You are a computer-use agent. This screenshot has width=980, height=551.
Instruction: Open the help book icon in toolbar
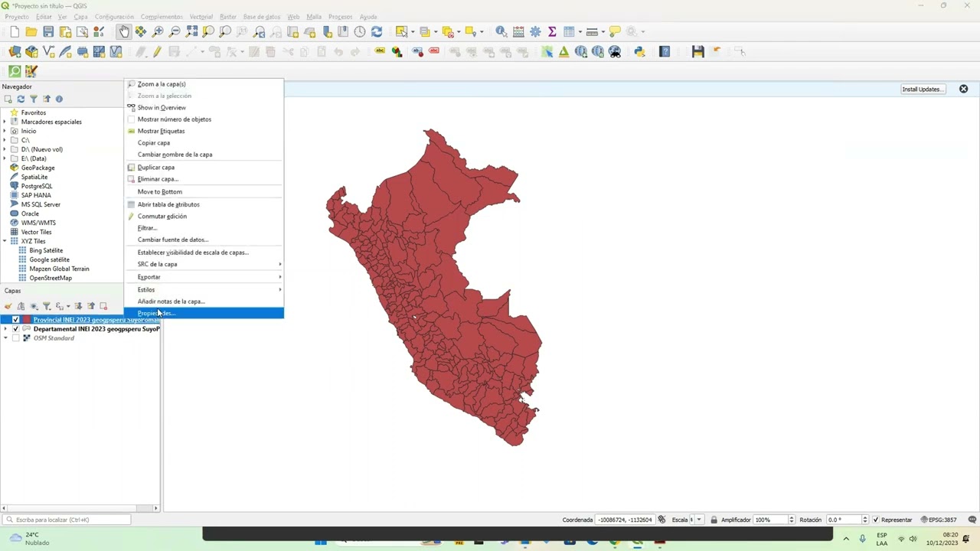pos(665,51)
